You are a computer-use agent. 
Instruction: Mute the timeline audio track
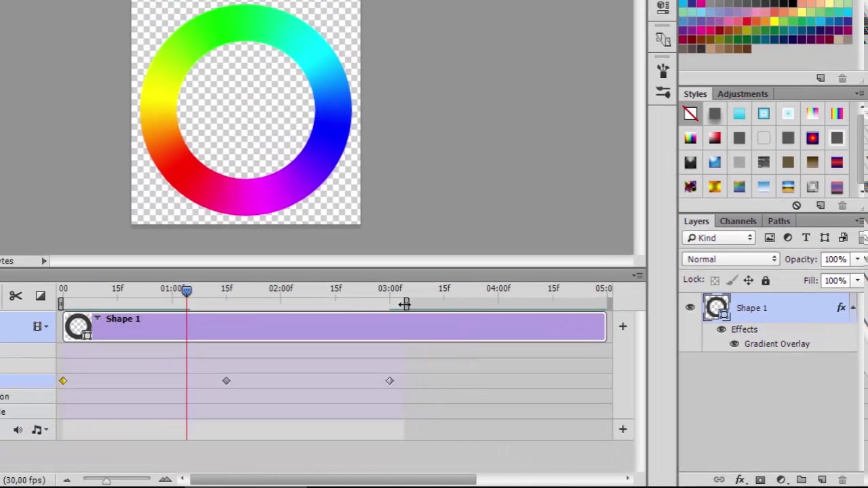tap(18, 430)
